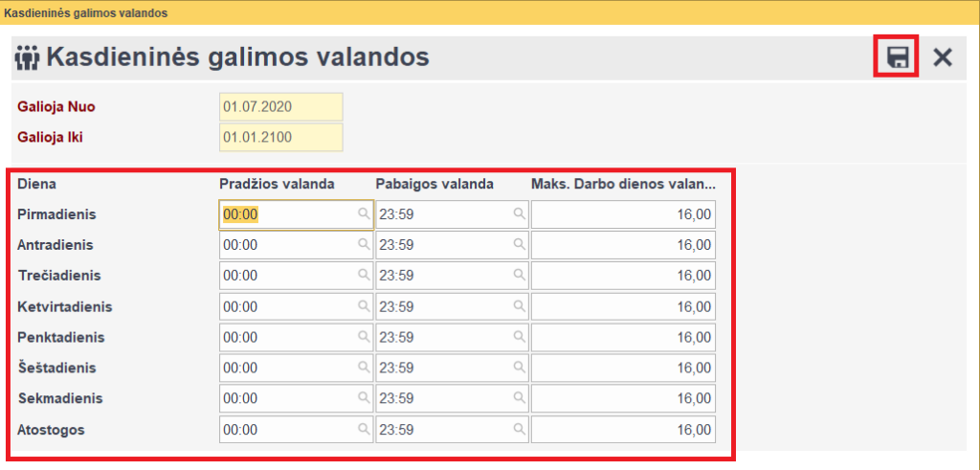The height and width of the screenshot is (470, 980).
Task: Click Atostogos max working hours field
Action: click(x=623, y=430)
